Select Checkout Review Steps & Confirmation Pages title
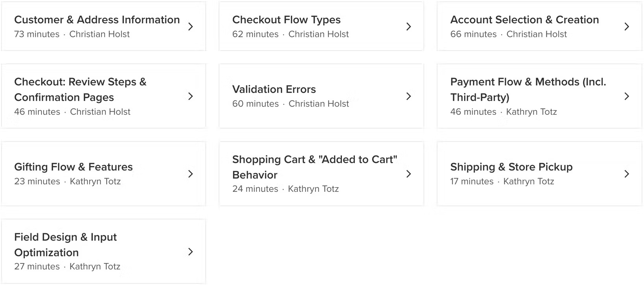This screenshot has height=285, width=644. pos(80,90)
